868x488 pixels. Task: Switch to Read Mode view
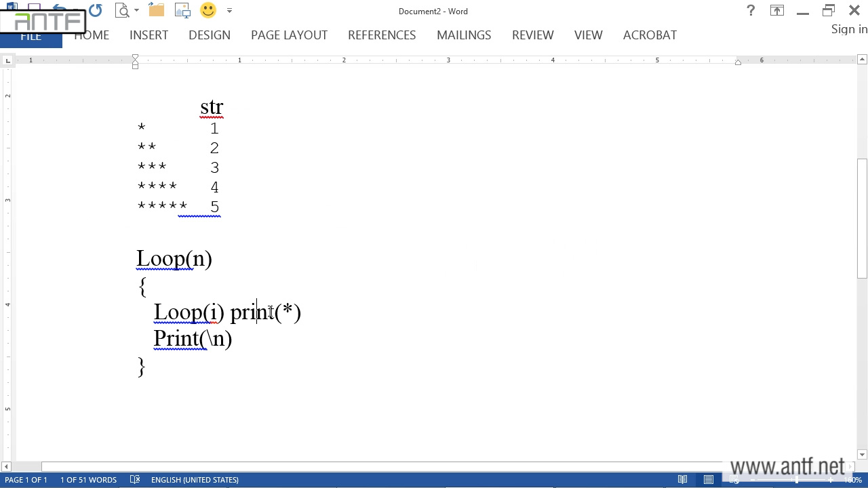[x=683, y=480]
